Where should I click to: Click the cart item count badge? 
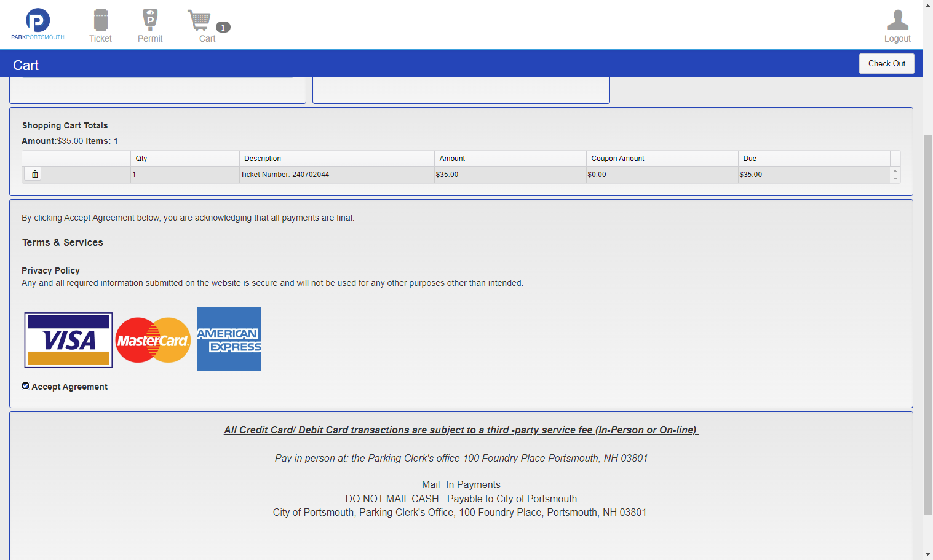pyautogui.click(x=223, y=27)
